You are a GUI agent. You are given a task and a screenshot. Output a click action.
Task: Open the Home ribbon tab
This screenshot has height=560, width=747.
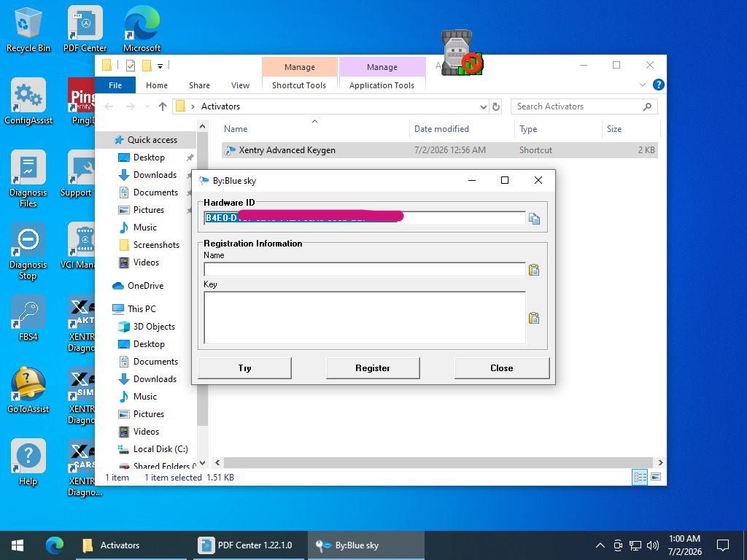click(x=157, y=85)
